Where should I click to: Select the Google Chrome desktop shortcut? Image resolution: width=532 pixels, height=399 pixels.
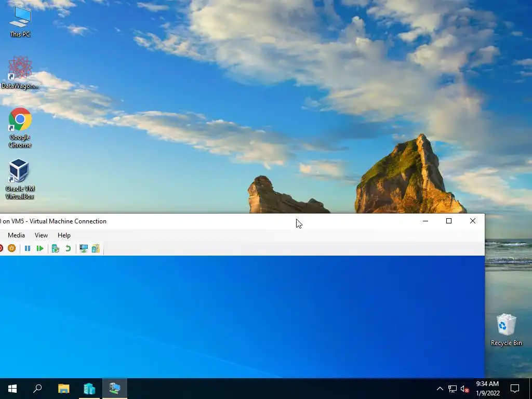[x=20, y=128]
